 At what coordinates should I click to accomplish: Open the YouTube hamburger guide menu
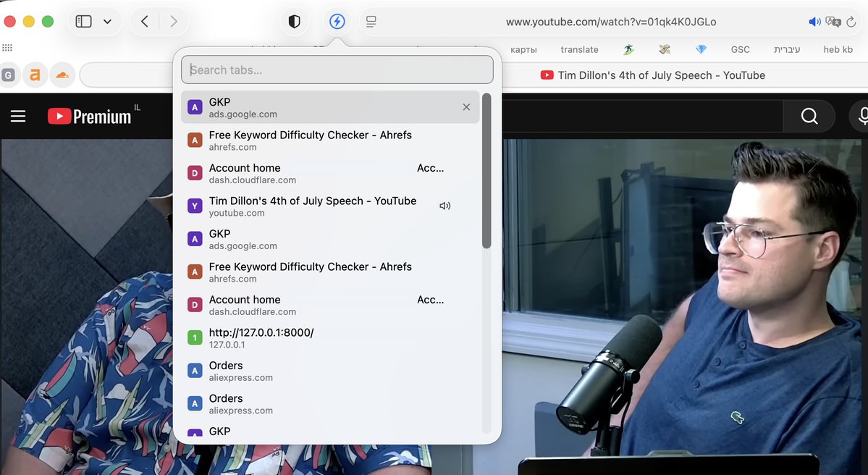tap(18, 117)
